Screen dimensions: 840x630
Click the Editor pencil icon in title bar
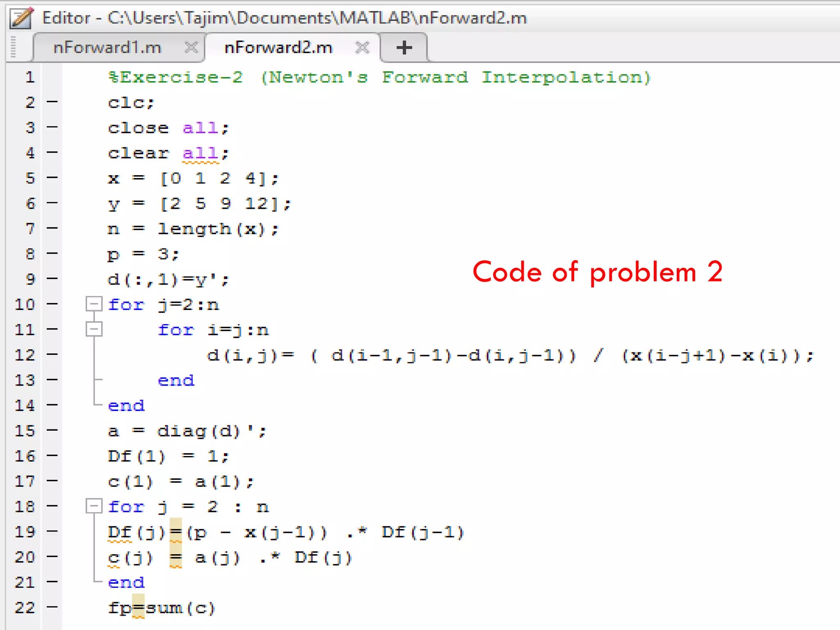click(21, 18)
